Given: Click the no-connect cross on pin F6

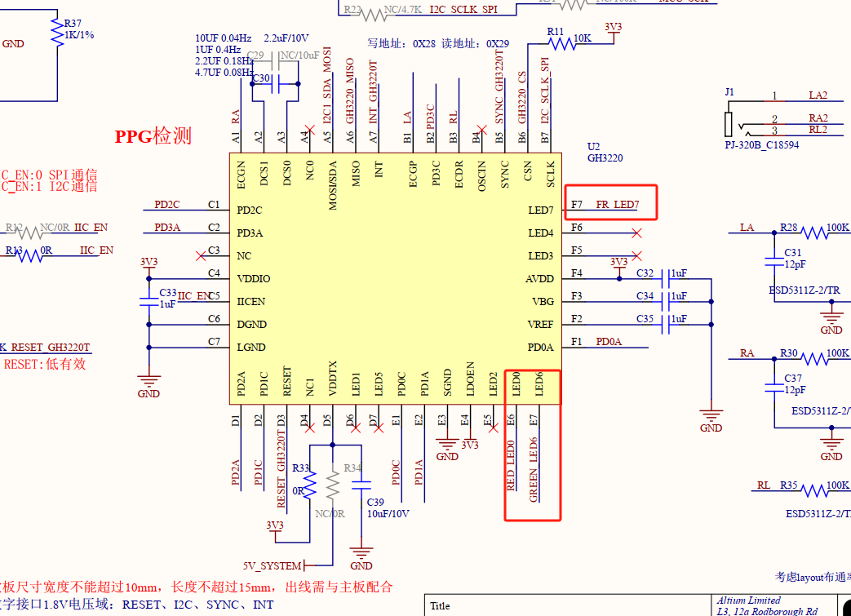Looking at the screenshot, I should (x=636, y=233).
